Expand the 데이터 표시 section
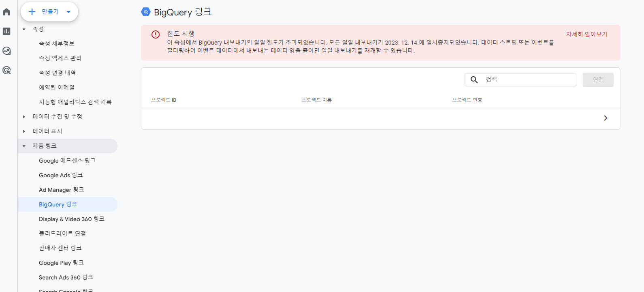This screenshot has width=644, height=292. [x=24, y=131]
